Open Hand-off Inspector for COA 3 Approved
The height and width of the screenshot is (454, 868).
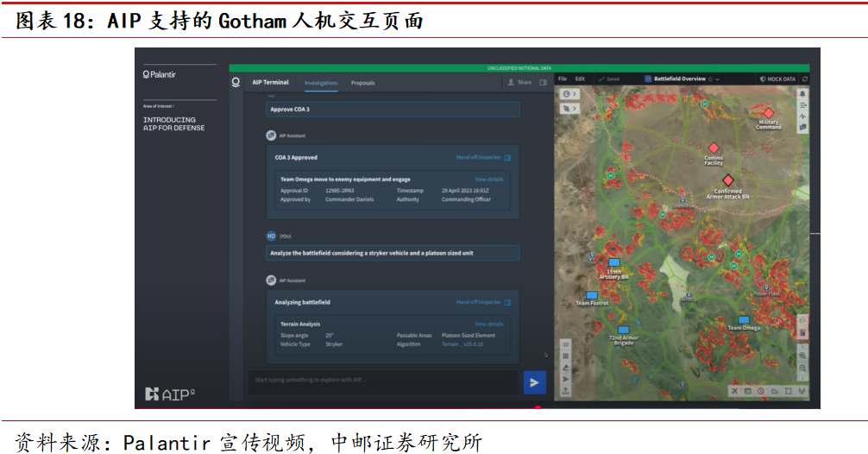tap(482, 157)
